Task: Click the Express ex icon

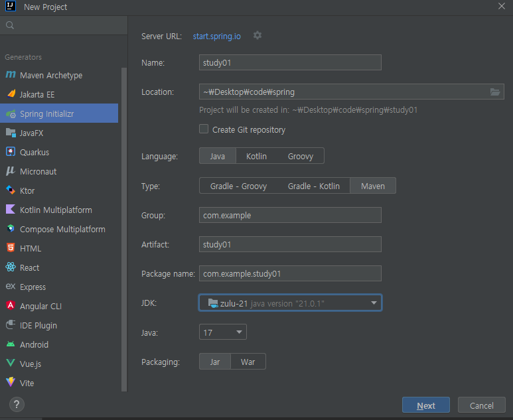Action: tap(11, 286)
